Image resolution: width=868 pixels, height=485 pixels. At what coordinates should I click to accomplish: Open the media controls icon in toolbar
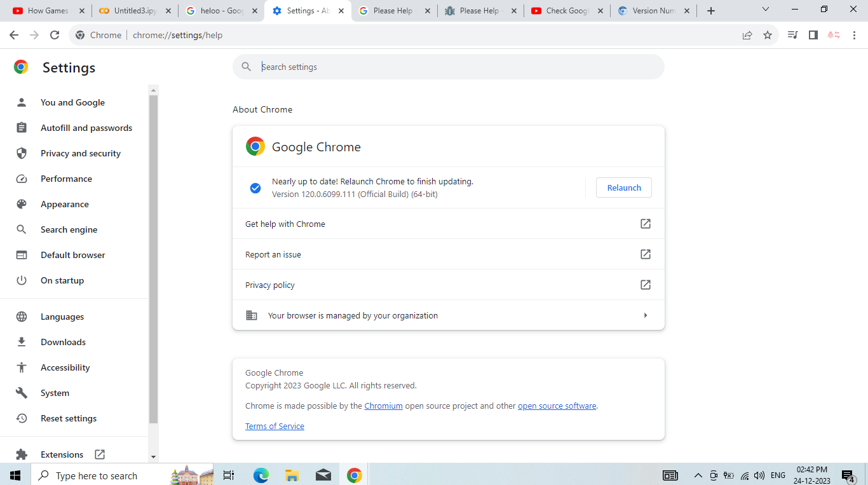tap(792, 35)
